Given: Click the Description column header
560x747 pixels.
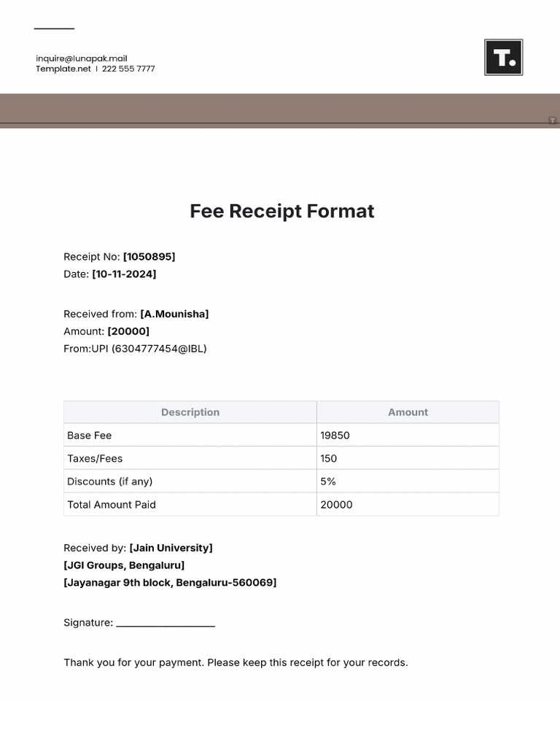Looking at the screenshot, I should [190, 412].
